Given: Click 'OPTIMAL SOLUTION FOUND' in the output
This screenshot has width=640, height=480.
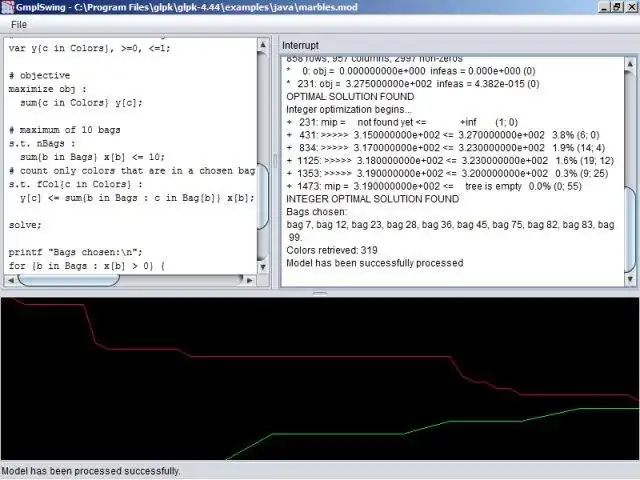Looking at the screenshot, I should click(350, 97).
